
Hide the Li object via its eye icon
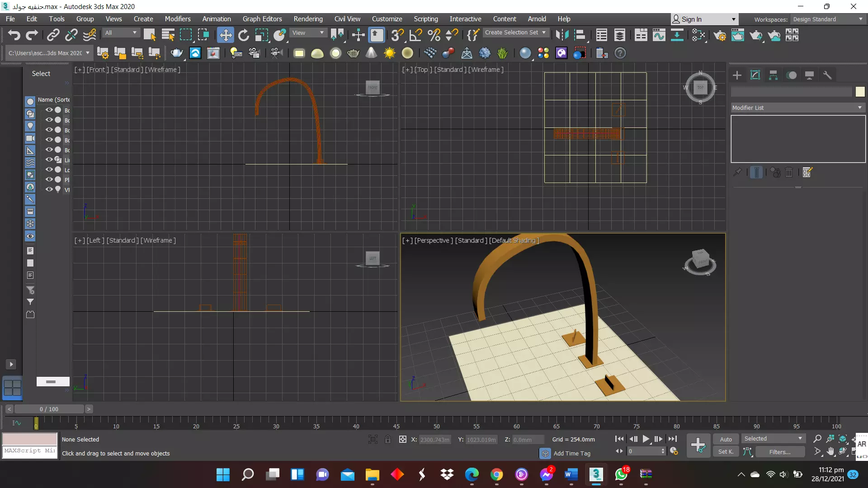point(49,160)
